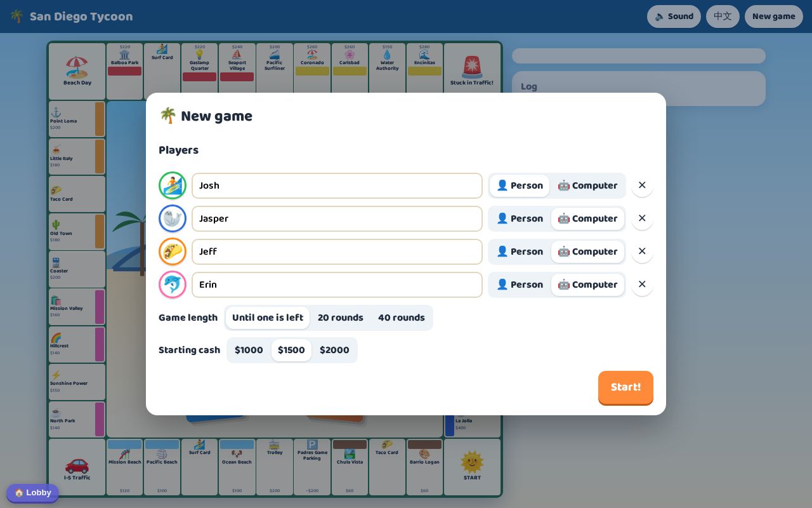Click the Hillcrest rainbow tile
Image resolution: width=812 pixels, height=508 pixels.
(77, 344)
